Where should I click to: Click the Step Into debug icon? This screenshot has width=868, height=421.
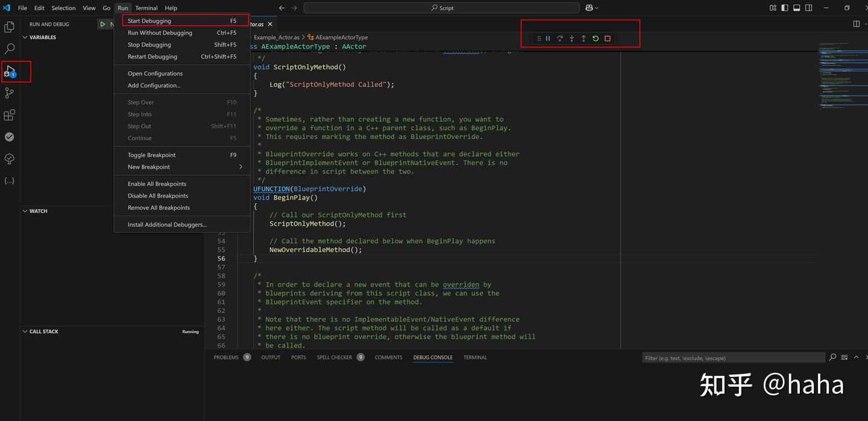coord(571,38)
